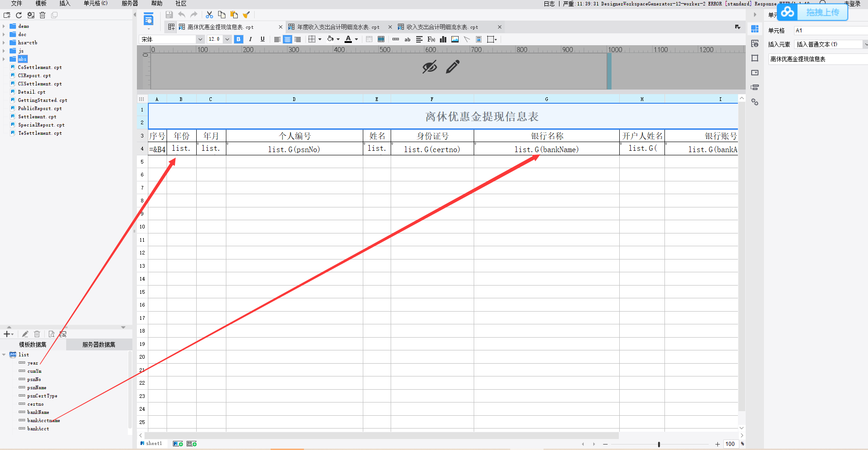This screenshot has width=868, height=450.
Task: Paste clipboard contents
Action: [234, 15]
